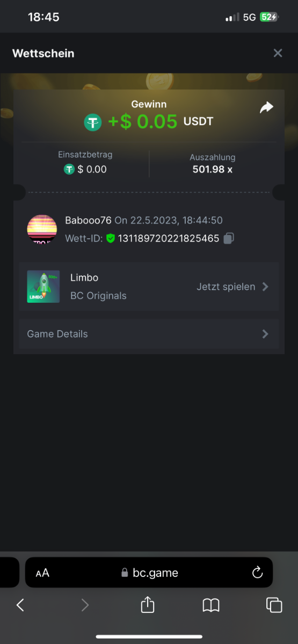Tap the large Tether coin icon beside Gewinn
This screenshot has width=298, height=644.
(x=93, y=123)
